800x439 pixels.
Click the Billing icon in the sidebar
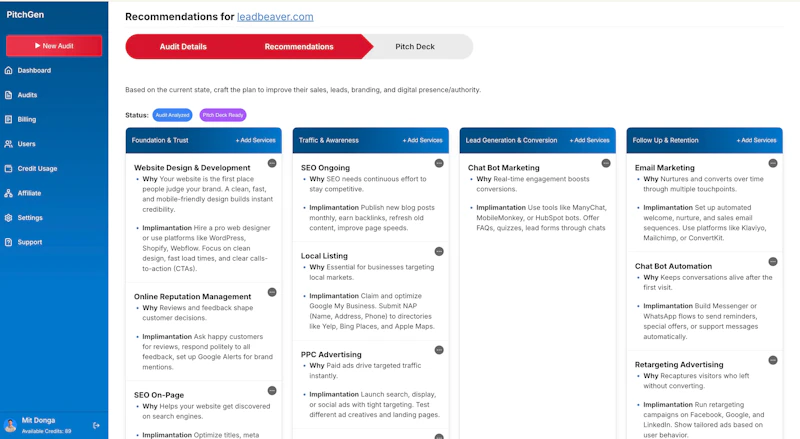click(x=8, y=119)
